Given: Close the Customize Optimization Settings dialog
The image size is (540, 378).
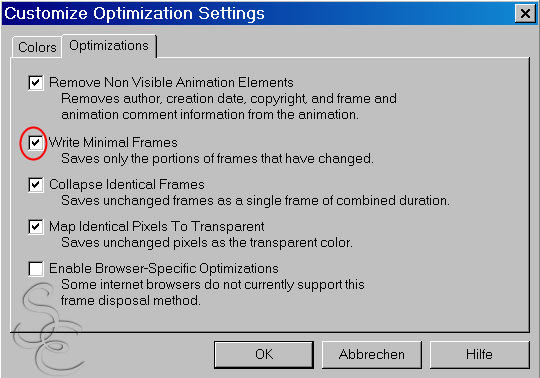Looking at the screenshot, I should 525,13.
